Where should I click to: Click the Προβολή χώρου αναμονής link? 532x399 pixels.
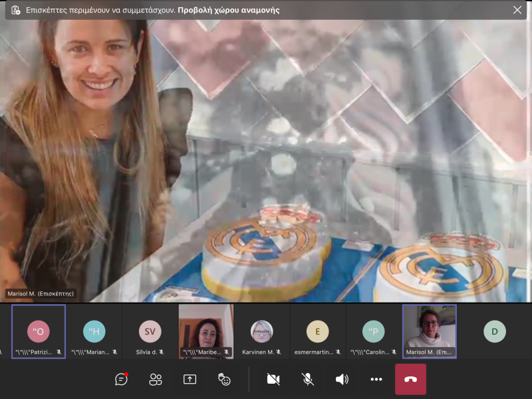(228, 11)
